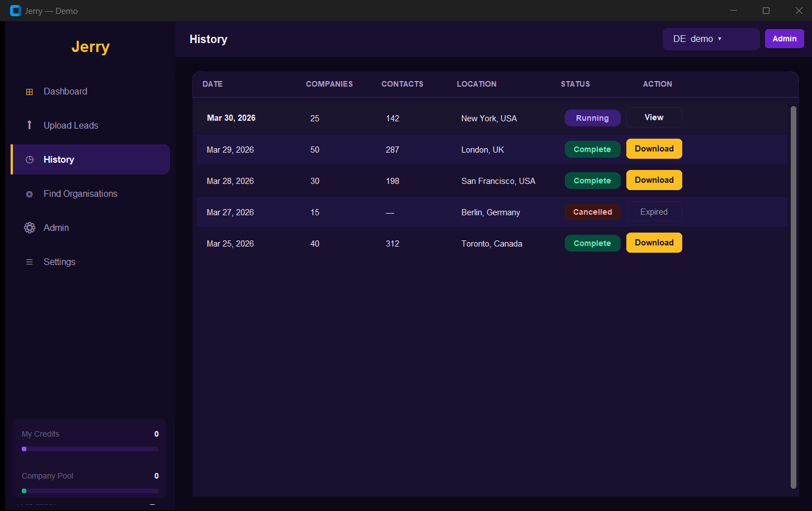Click the Jerry app icon in title bar

coord(16,11)
